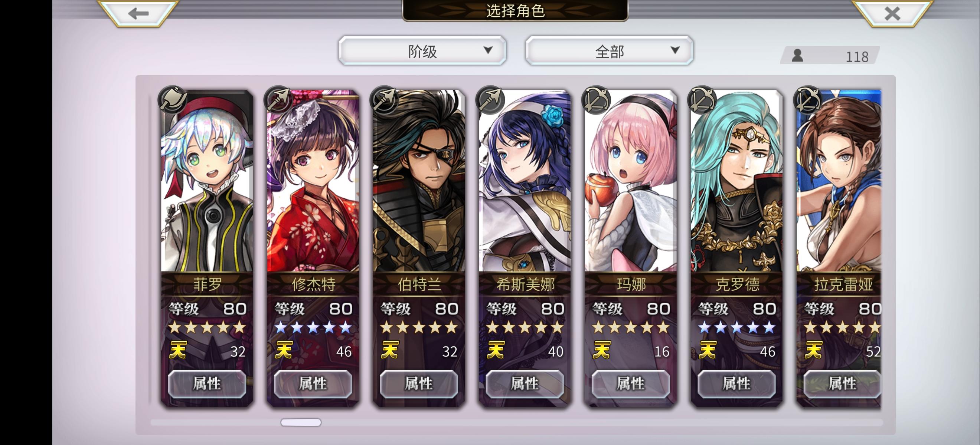View 属性 for 希斯美娜
The width and height of the screenshot is (980, 445).
[x=525, y=384]
